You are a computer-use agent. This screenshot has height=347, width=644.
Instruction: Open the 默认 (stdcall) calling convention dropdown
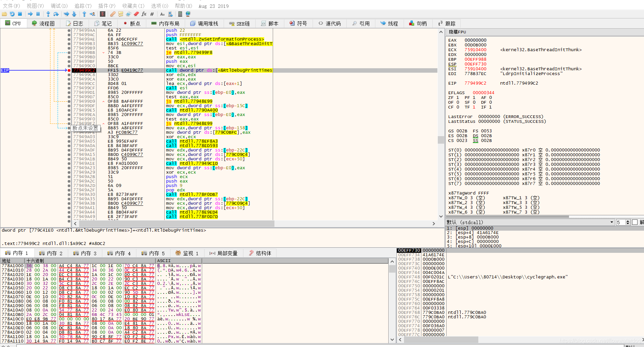click(x=530, y=222)
